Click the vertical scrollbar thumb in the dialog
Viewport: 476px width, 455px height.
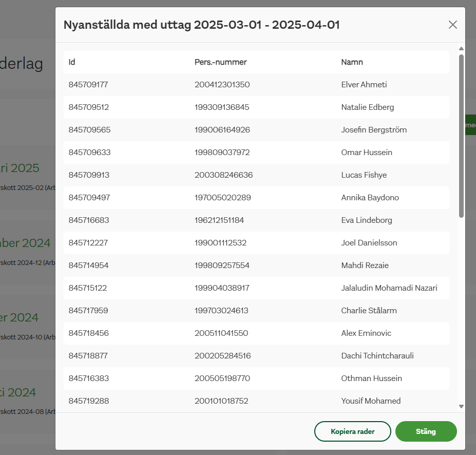[x=461, y=136]
